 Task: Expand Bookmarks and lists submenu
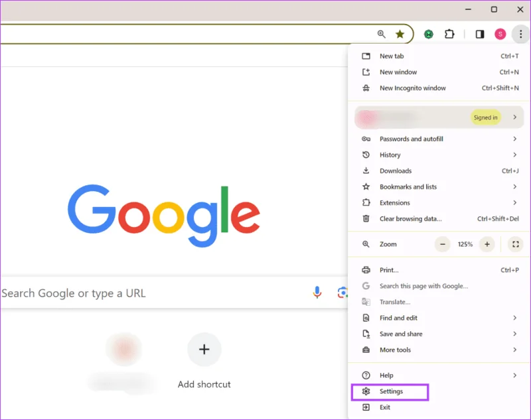coord(439,187)
